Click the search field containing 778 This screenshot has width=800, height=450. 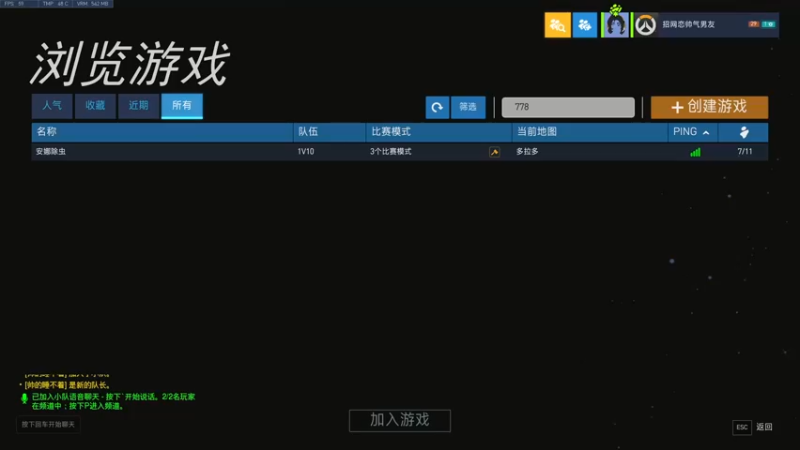pos(568,107)
